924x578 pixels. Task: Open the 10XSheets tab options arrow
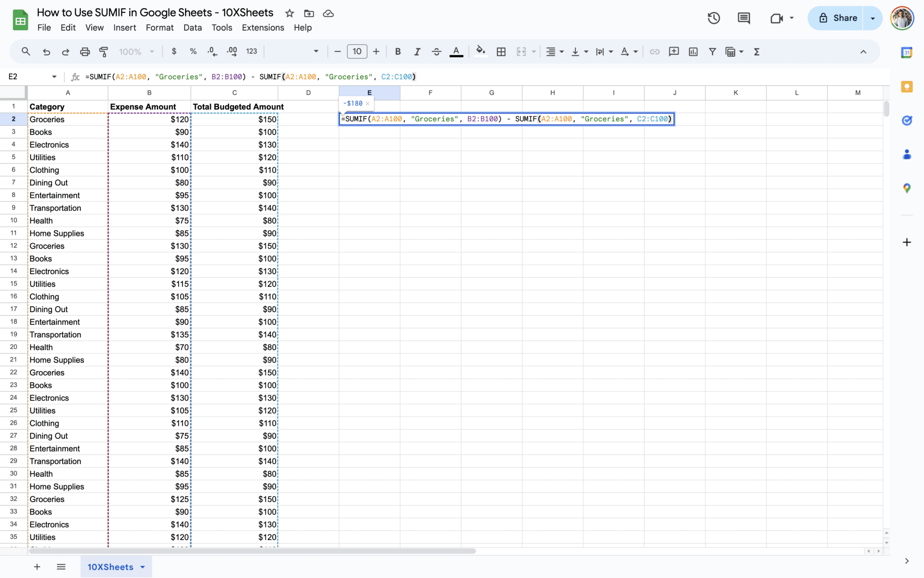point(143,567)
